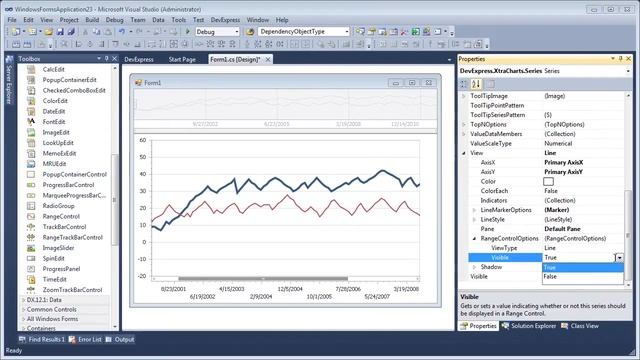Open the Build menu
This screenshot has height=360, width=640.
(92, 20)
